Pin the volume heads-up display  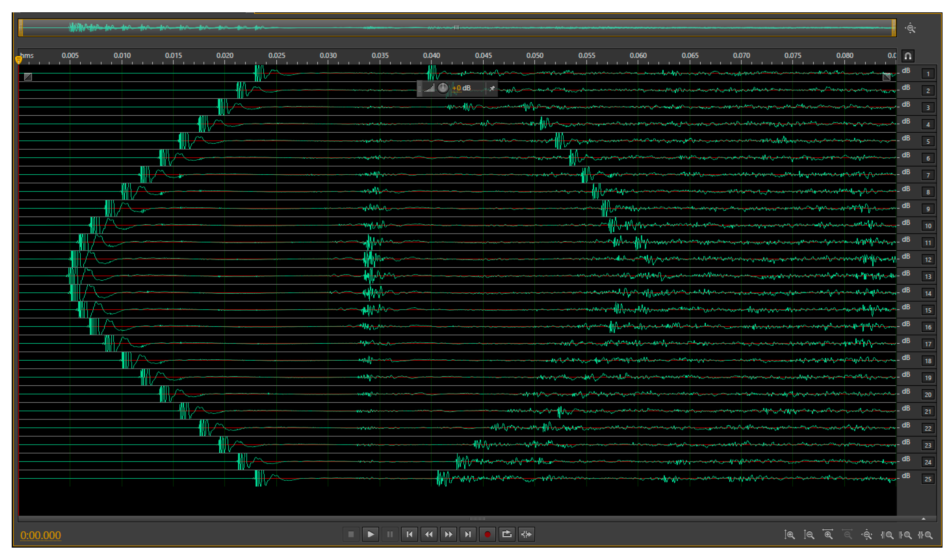coord(492,88)
